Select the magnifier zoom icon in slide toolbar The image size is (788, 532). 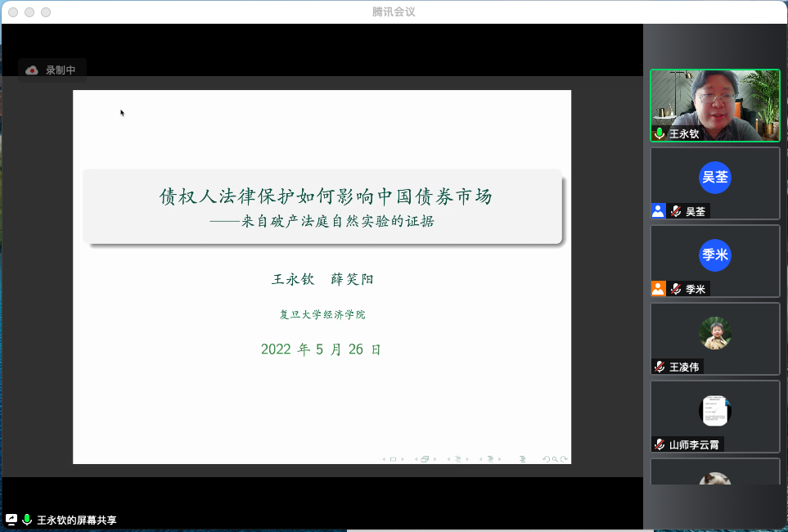coord(554,459)
